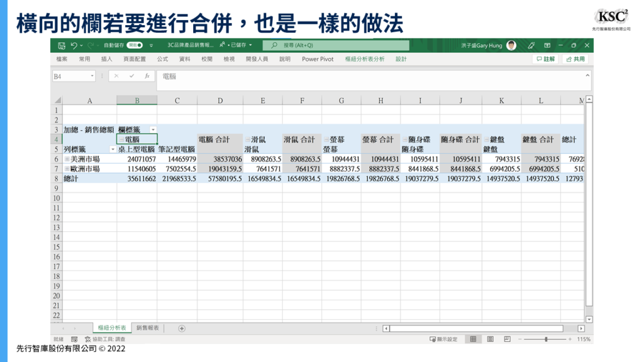Click the pen/coming-soon icon in title bar

click(531, 45)
